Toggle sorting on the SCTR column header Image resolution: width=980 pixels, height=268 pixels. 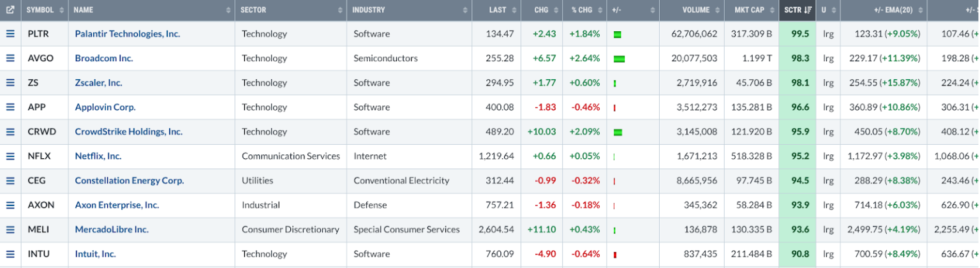coord(798,10)
